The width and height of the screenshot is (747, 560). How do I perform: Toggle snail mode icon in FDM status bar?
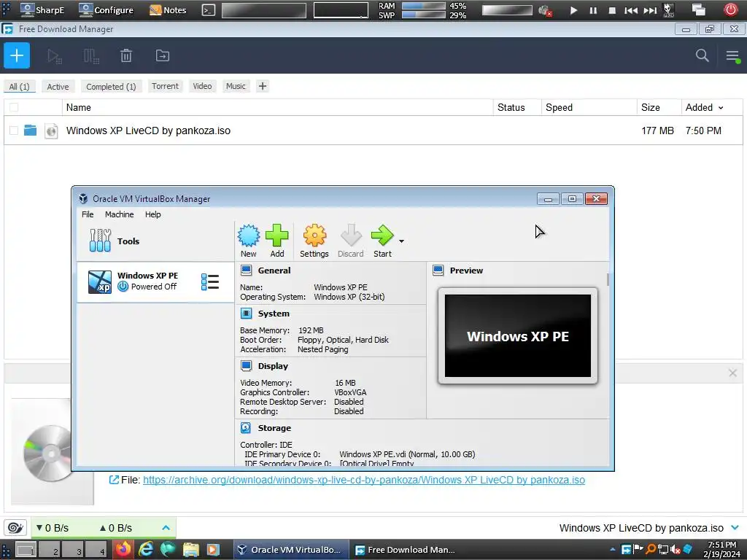click(15, 528)
